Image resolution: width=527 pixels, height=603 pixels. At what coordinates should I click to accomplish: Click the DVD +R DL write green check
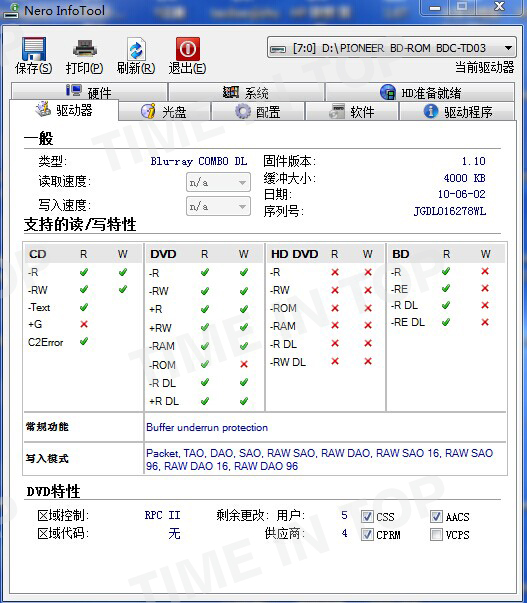coord(243,401)
